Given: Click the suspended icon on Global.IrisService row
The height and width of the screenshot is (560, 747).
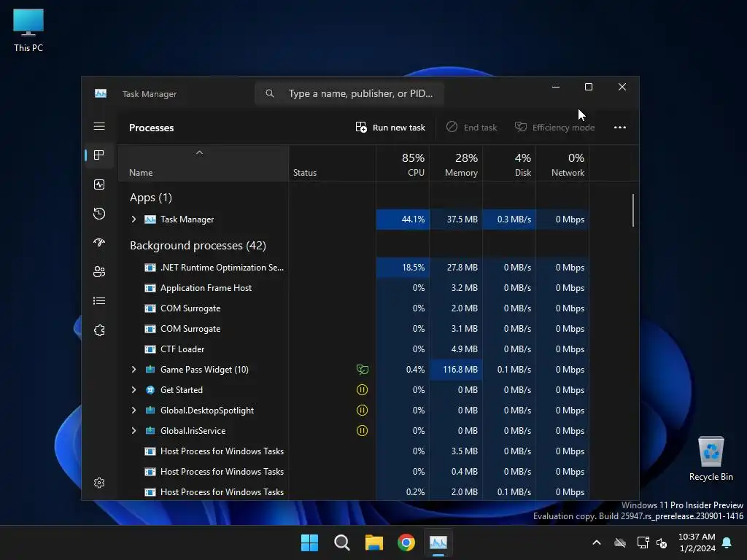Looking at the screenshot, I should pos(362,431).
